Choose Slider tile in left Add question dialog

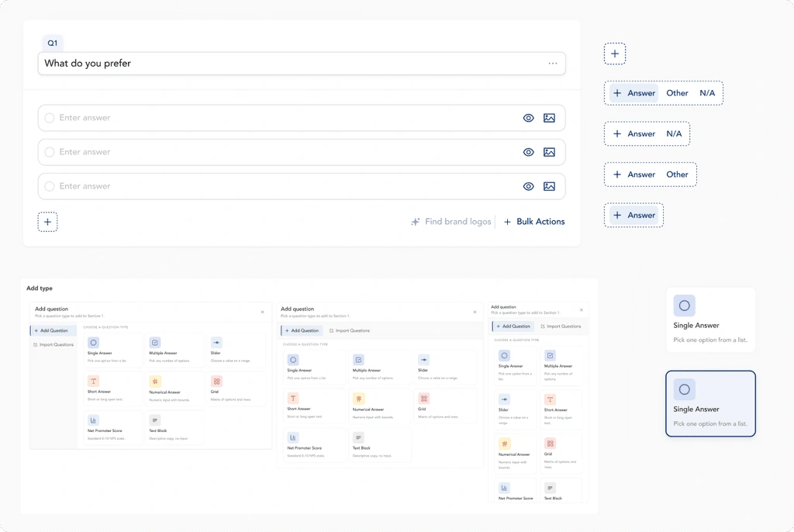click(x=236, y=350)
